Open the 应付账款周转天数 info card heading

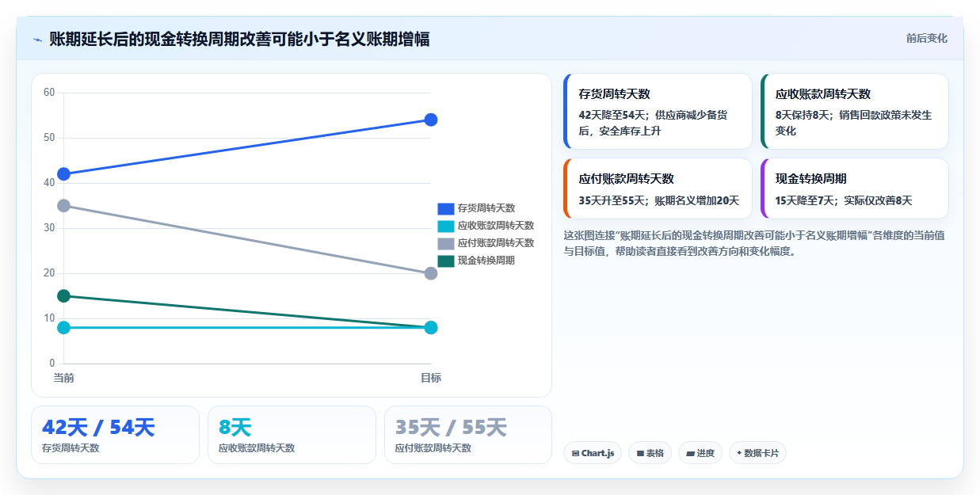[627, 178]
